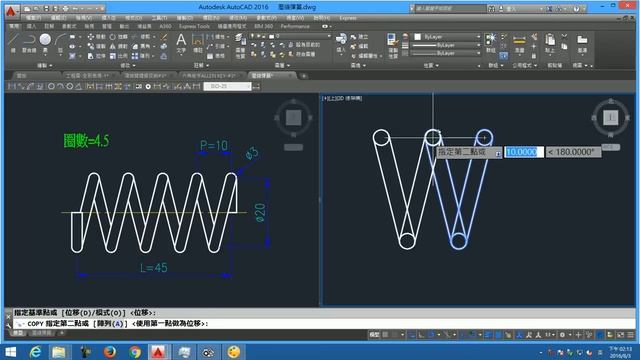Click the Table (表格) tool
640x360 pixels.
click(x=216, y=56)
